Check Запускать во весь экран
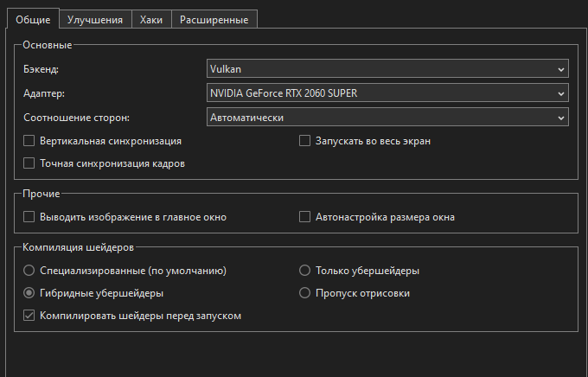The width and height of the screenshot is (588, 377). tap(304, 140)
